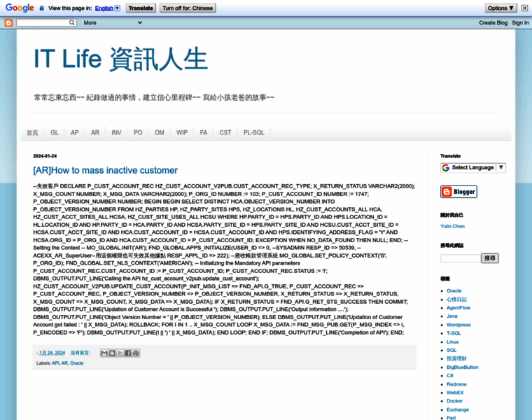Click the 1月 24, 2024 date link
The height and width of the screenshot is (420, 532).
tap(52, 353)
